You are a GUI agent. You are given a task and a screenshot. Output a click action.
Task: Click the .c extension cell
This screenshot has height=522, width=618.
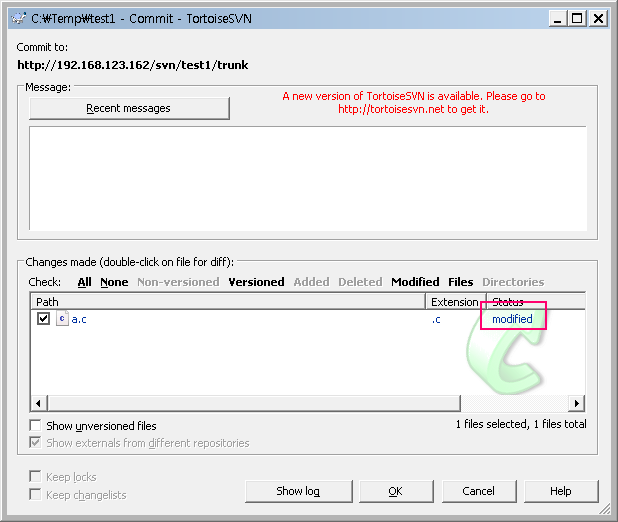[x=436, y=319]
